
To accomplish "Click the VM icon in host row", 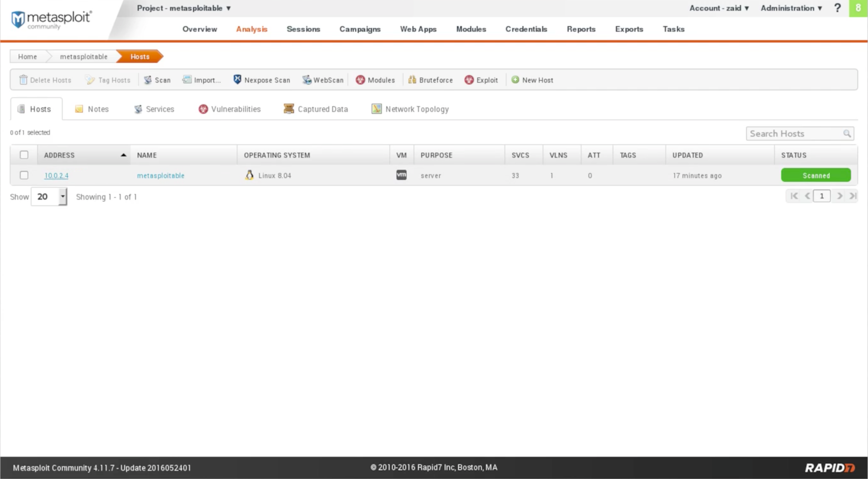I will (x=402, y=175).
